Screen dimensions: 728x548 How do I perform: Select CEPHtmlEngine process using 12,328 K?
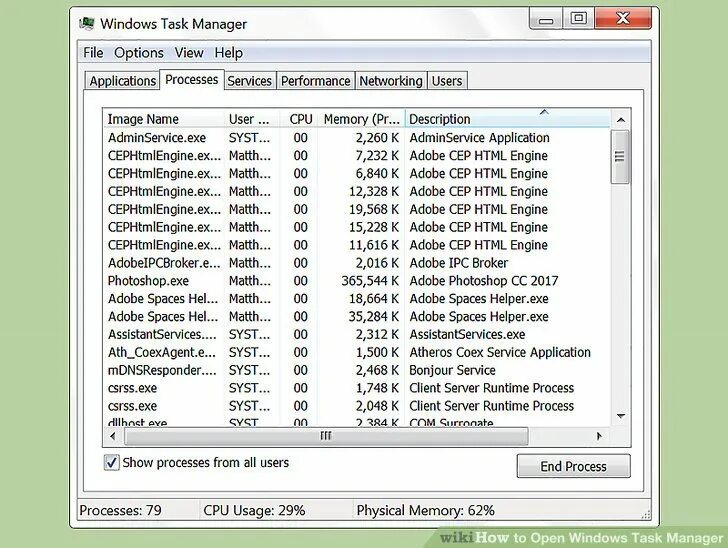click(356, 191)
